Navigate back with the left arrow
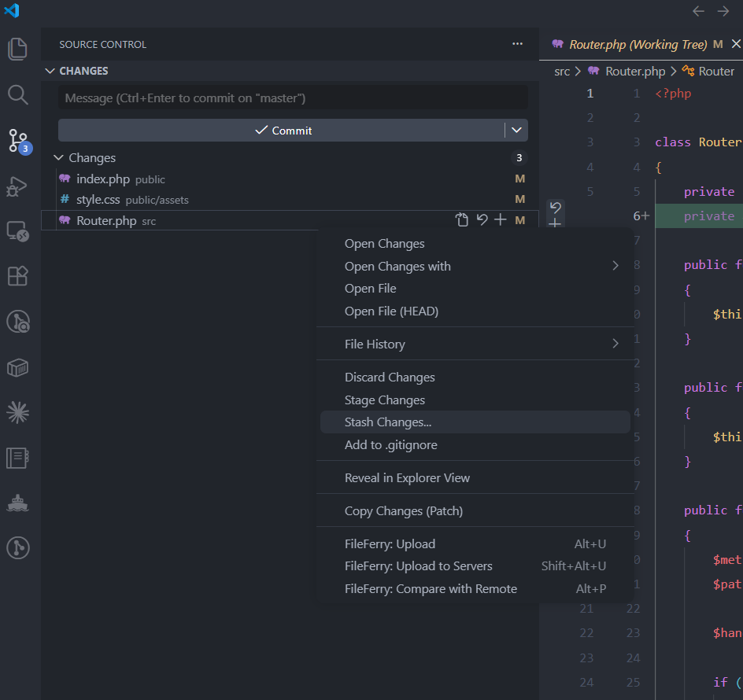743x700 pixels. click(x=698, y=11)
